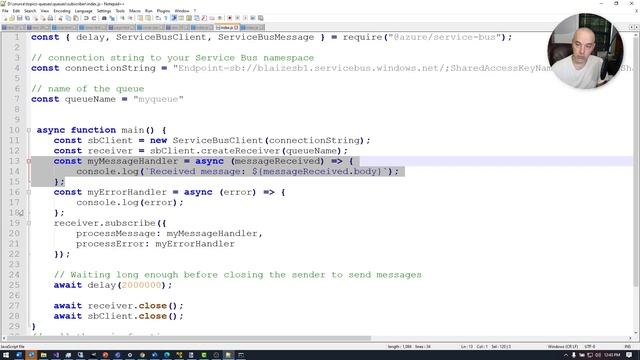This screenshot has width=640, height=360.
Task: Open File Explorer from the taskbar
Action: tap(43, 355)
